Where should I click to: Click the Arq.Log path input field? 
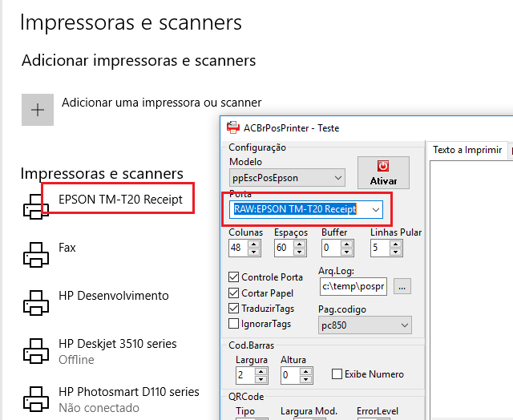tap(353, 286)
